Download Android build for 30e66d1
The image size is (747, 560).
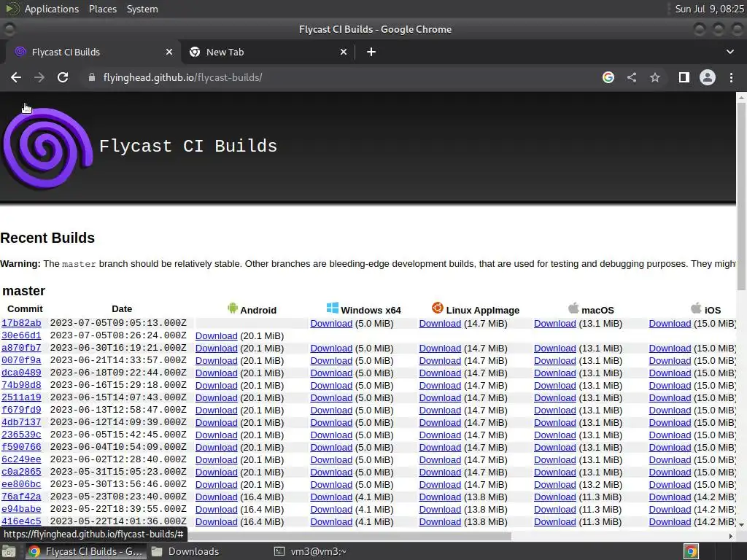coord(216,335)
